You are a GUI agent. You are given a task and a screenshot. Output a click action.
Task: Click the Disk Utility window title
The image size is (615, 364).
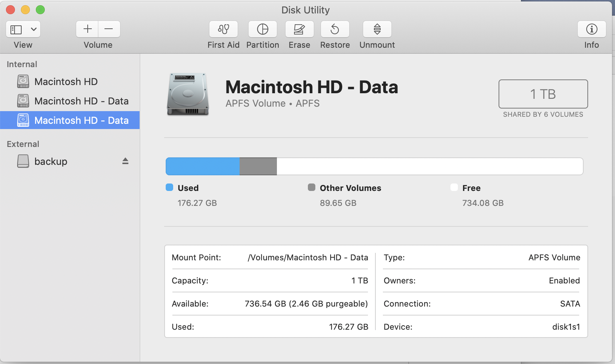click(306, 10)
